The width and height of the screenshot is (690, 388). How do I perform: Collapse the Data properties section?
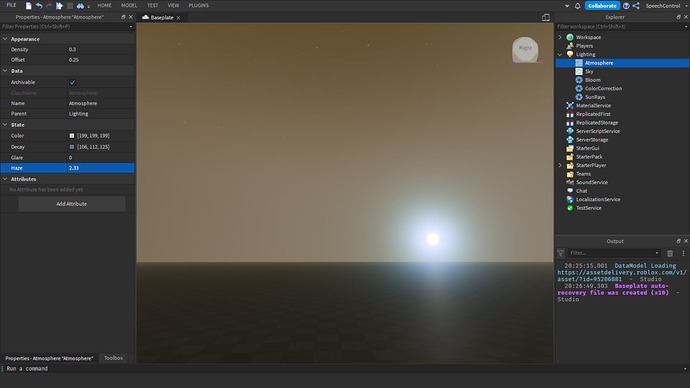point(5,71)
